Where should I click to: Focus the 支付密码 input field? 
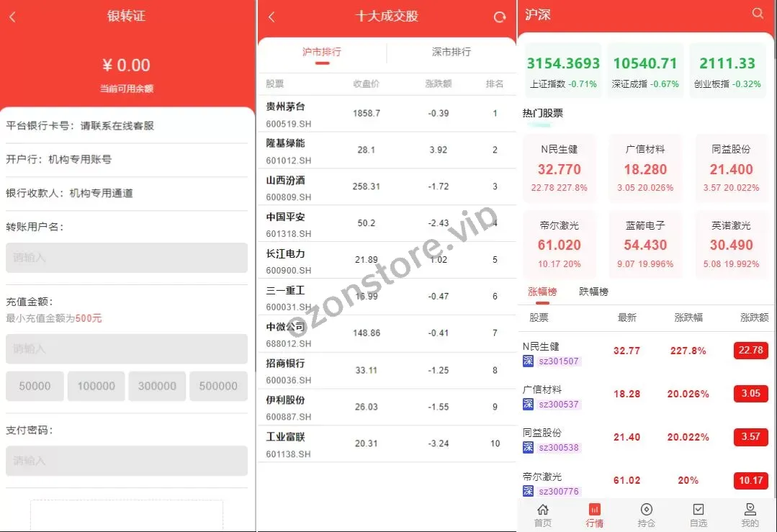(127, 461)
